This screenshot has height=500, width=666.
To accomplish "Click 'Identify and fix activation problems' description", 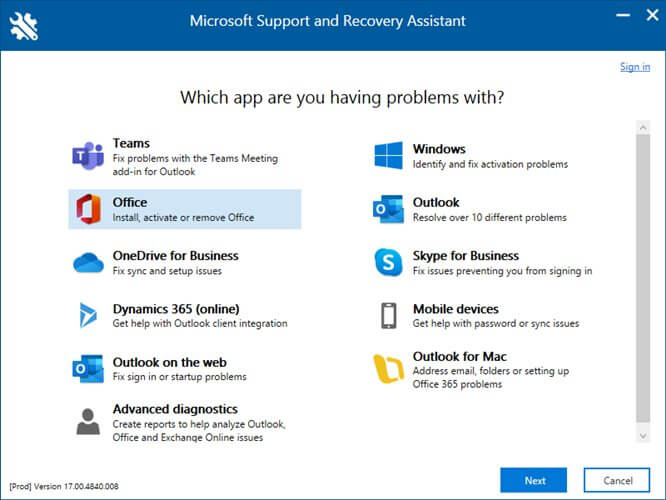I will 490,164.
